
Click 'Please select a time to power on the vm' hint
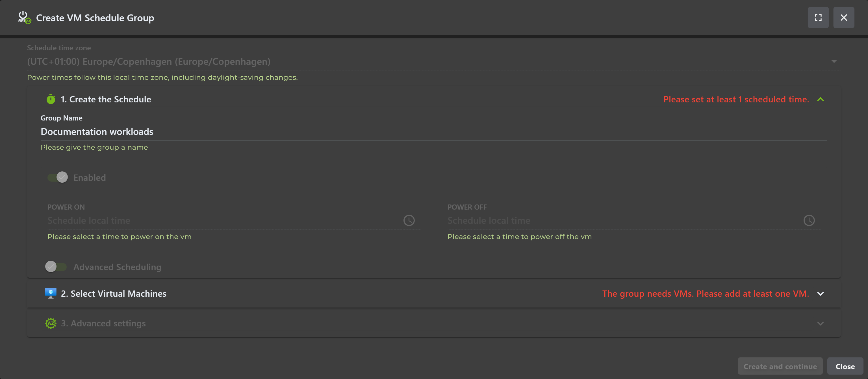click(x=120, y=237)
